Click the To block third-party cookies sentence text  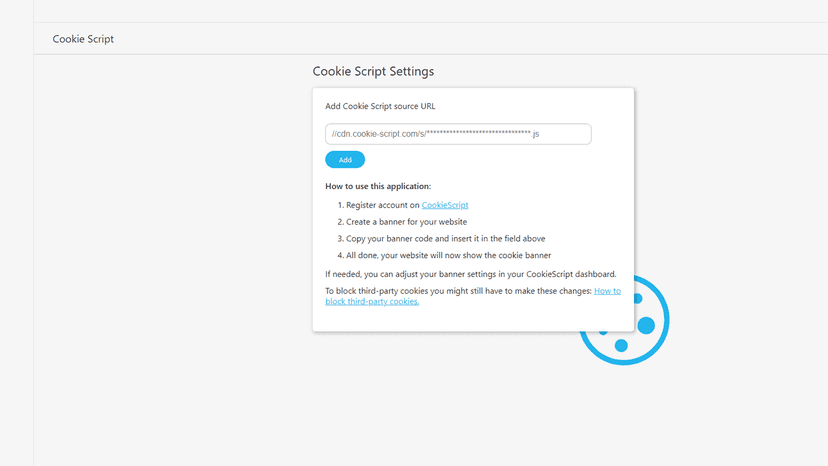point(458,291)
